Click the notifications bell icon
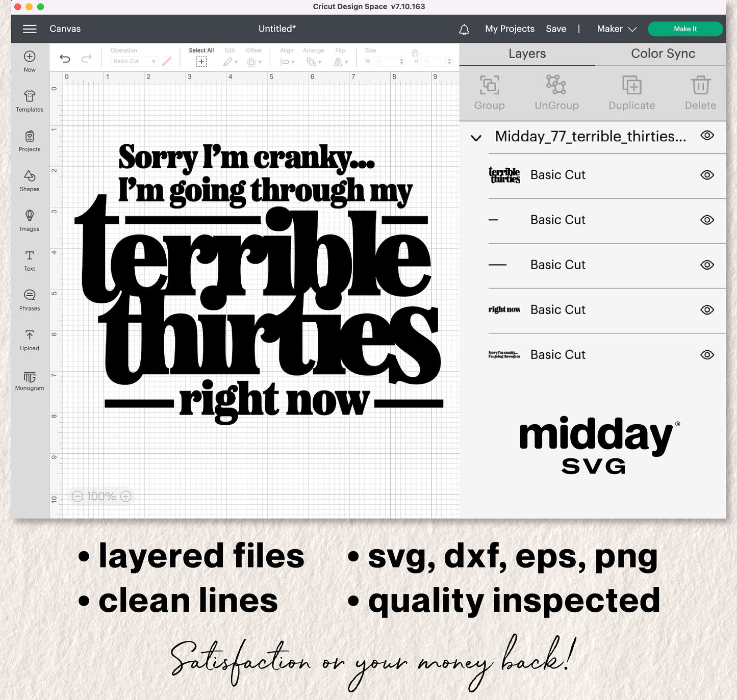This screenshot has width=737, height=700. tap(464, 30)
